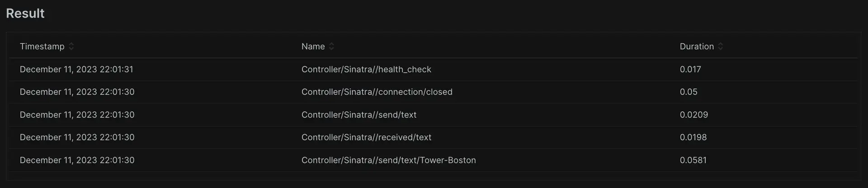Click the Timestamp sort arrows icon
Viewport: 868px width, 188px height.
point(71,47)
